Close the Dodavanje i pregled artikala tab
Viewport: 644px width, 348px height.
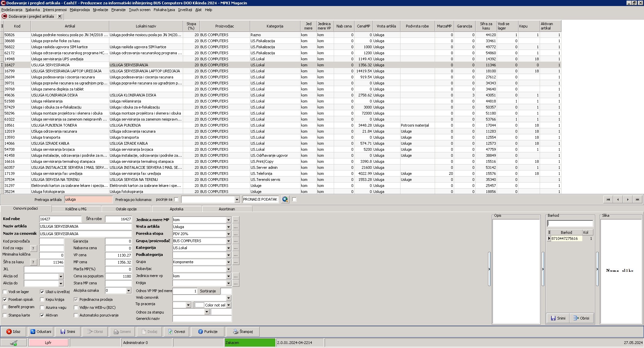(60, 16)
